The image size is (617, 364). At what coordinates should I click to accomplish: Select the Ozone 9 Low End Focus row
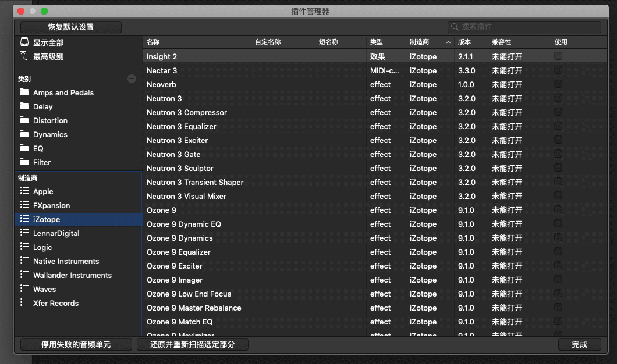375,294
